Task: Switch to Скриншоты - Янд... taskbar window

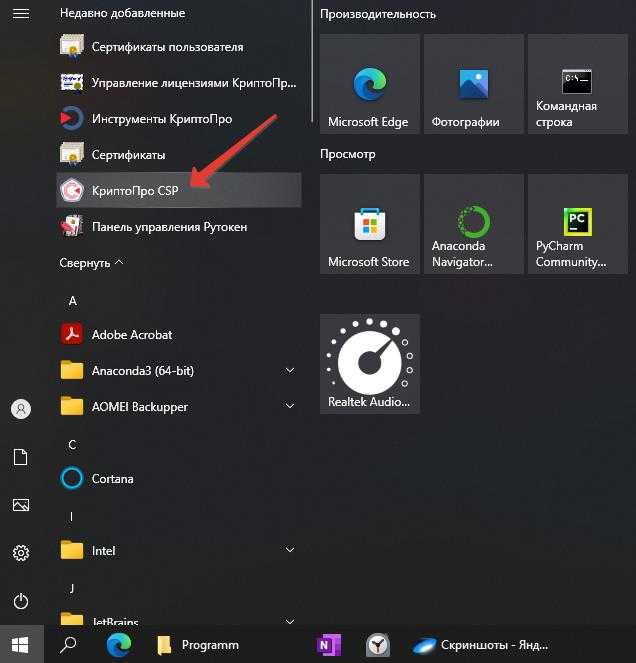Action: coord(481,644)
